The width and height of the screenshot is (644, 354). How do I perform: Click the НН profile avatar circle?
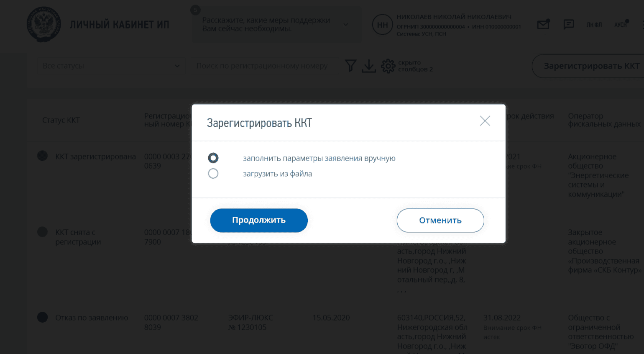point(382,25)
